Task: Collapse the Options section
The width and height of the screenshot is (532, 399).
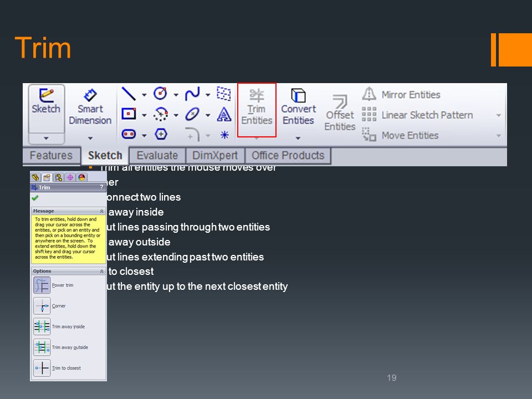Action: click(x=101, y=271)
